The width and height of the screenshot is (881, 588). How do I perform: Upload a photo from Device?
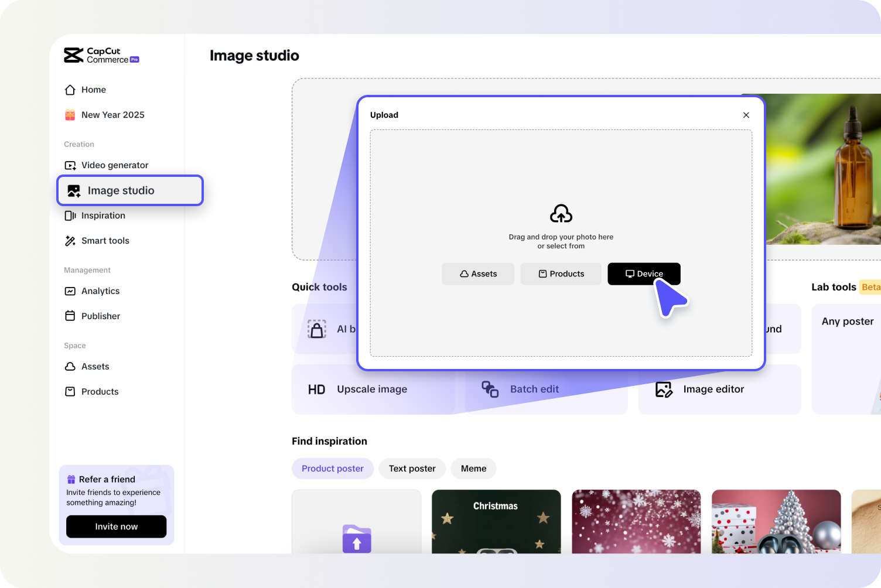point(644,274)
